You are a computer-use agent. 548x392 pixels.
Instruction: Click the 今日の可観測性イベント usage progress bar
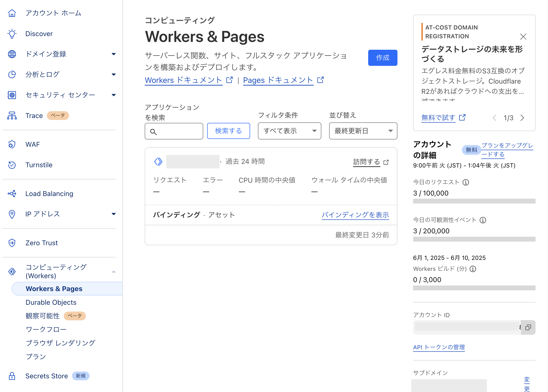[474, 239]
